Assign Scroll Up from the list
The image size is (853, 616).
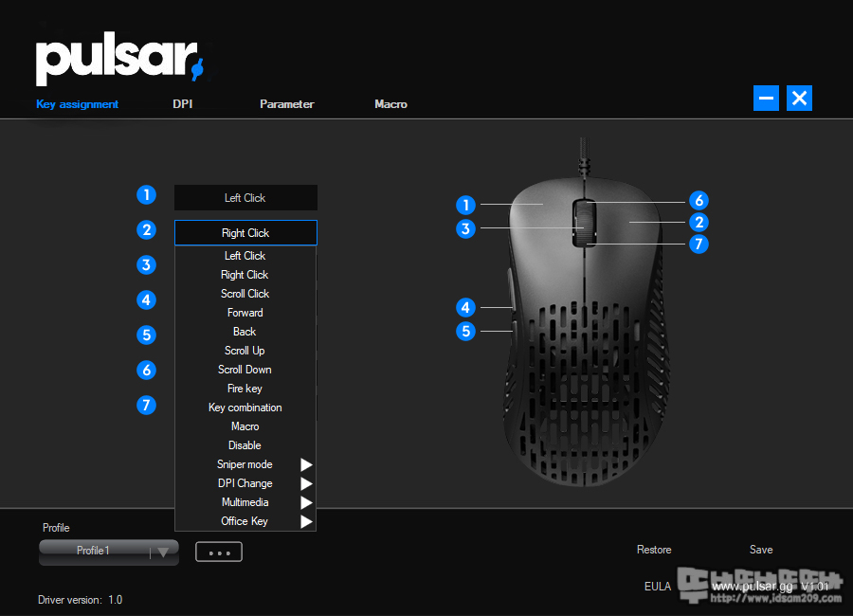pyautogui.click(x=245, y=351)
